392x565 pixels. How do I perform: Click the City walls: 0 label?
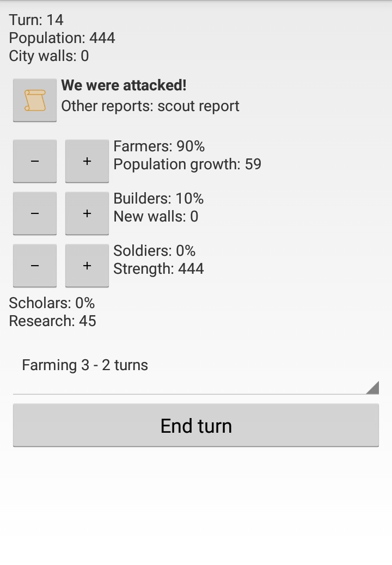click(49, 56)
